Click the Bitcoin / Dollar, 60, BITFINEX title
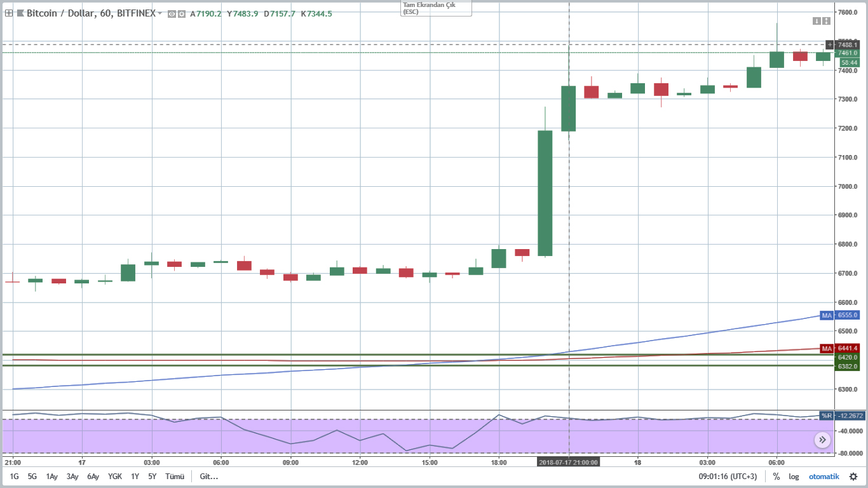 (x=91, y=13)
